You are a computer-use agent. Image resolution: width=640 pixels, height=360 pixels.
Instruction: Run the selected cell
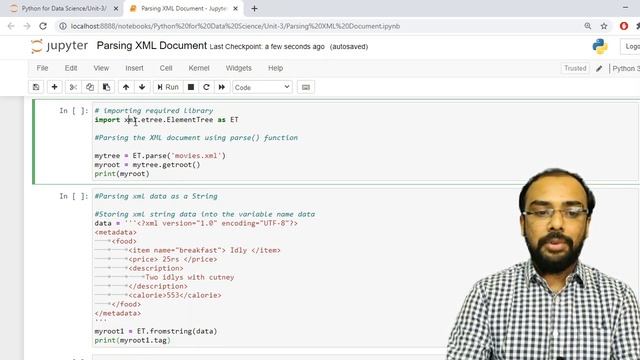pyautogui.click(x=168, y=87)
